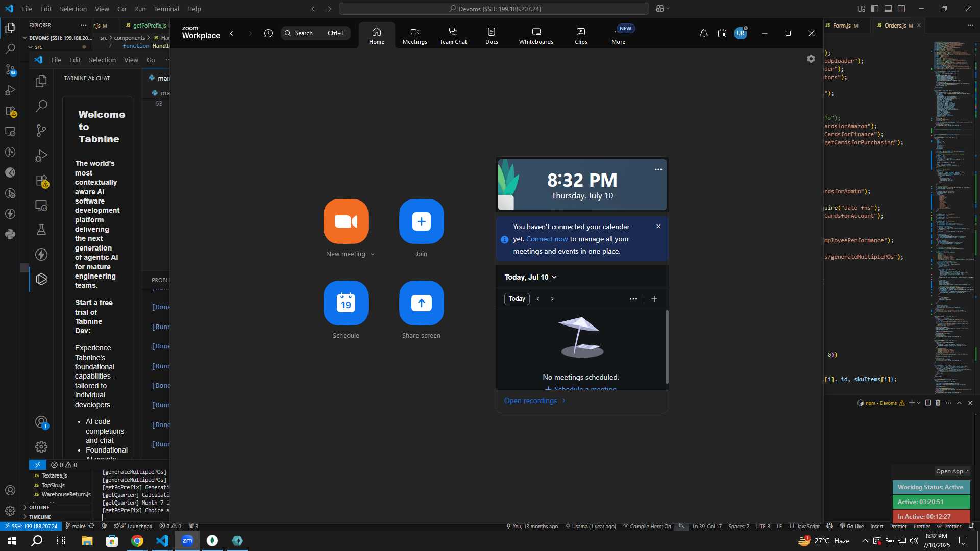
Task: Open File Explorer from the taskbar
Action: coord(87,541)
